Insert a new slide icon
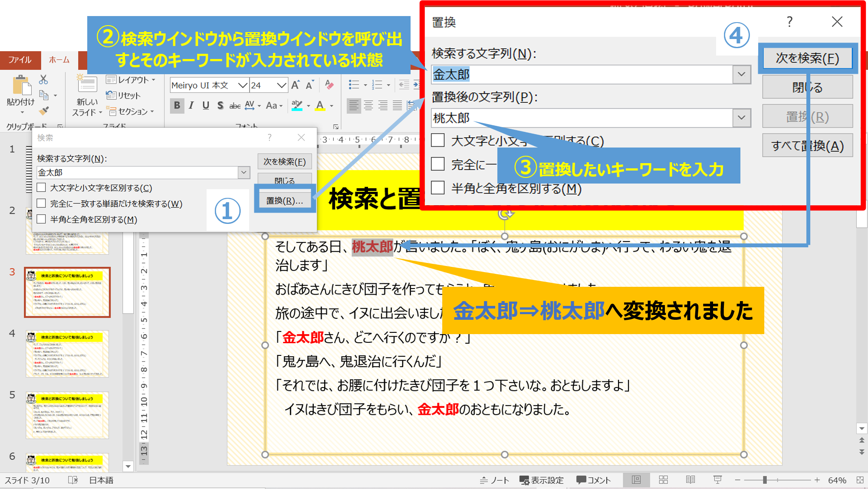 click(87, 85)
